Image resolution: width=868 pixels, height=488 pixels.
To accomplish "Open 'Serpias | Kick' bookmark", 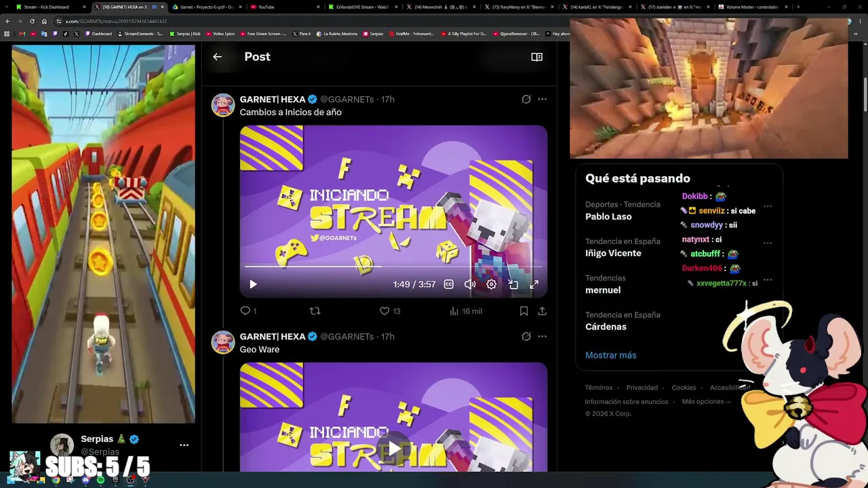I will pyautogui.click(x=185, y=33).
